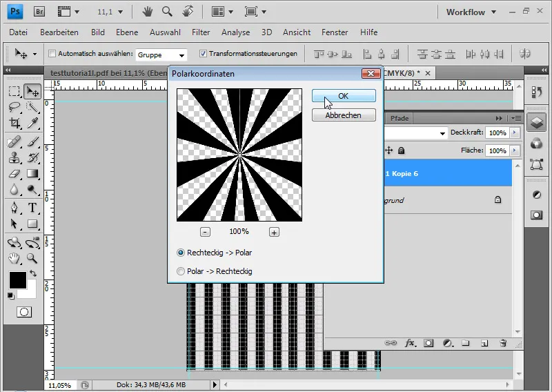Open the Workflow workspace dropdown

pos(471,12)
